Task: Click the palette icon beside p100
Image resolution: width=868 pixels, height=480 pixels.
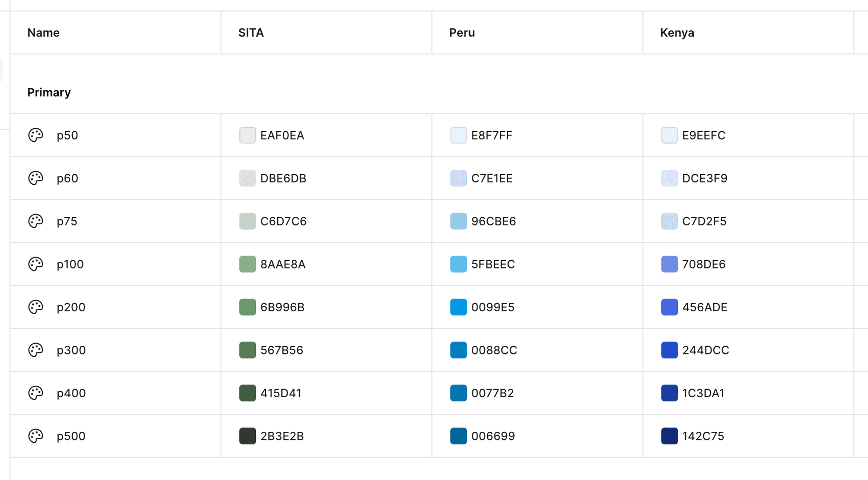Action: coord(35,264)
